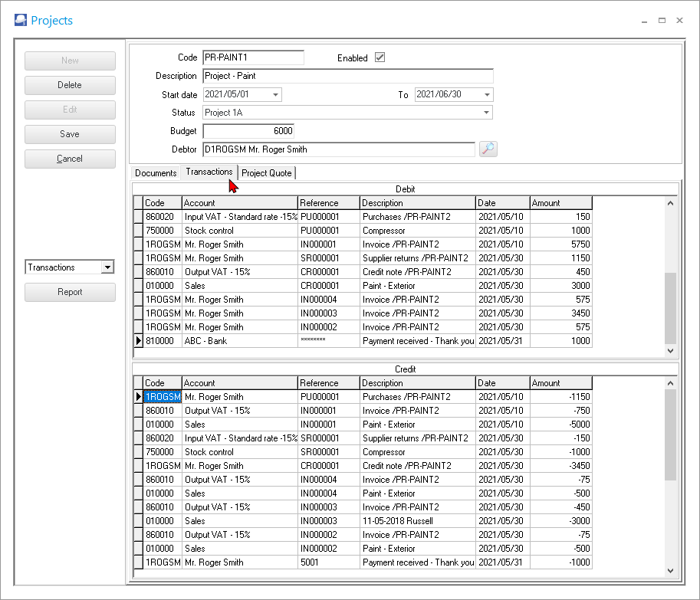Select the Transactions tab
The image size is (700, 600).
click(209, 172)
